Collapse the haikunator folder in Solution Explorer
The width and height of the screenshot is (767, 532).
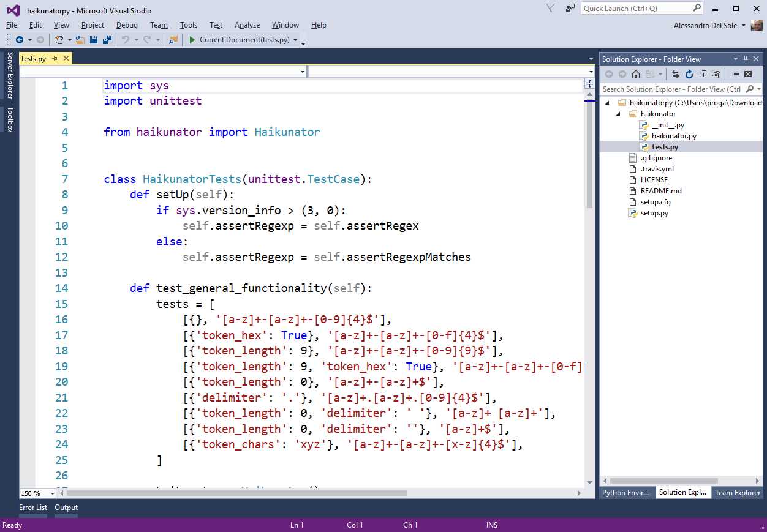click(618, 113)
